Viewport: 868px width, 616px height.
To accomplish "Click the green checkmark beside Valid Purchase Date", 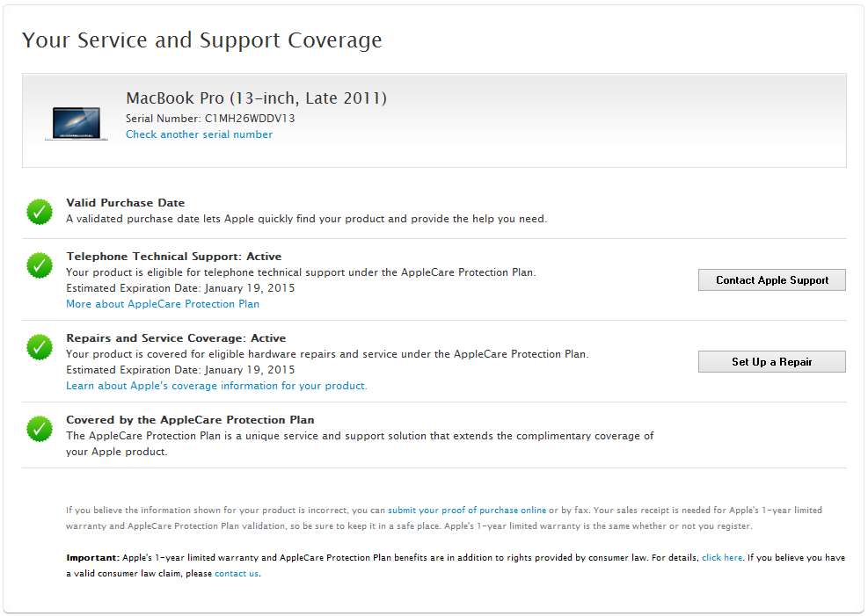I will pyautogui.click(x=40, y=212).
